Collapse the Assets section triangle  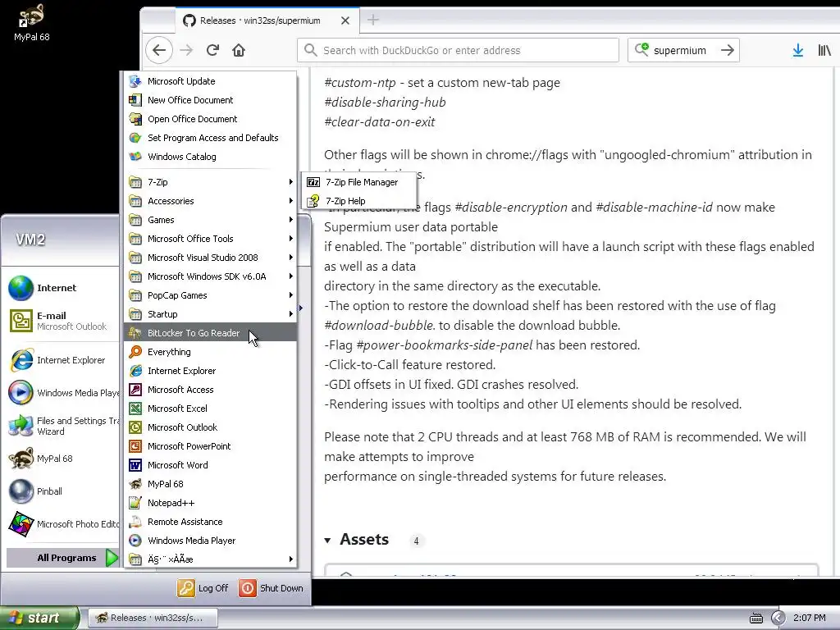[x=327, y=540]
